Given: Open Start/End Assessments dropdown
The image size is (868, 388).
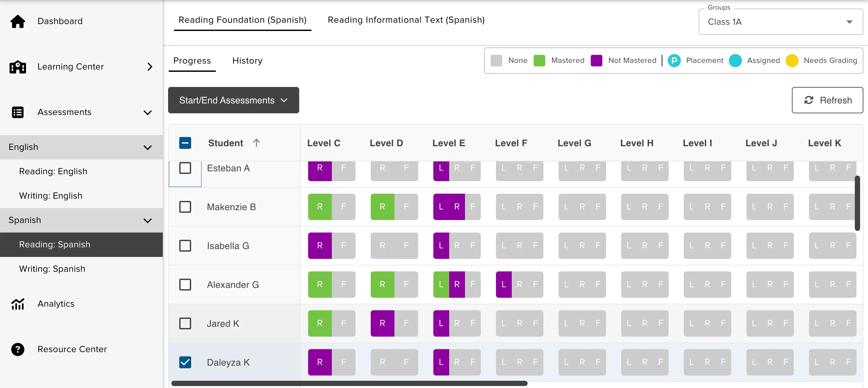Looking at the screenshot, I should coord(234,100).
